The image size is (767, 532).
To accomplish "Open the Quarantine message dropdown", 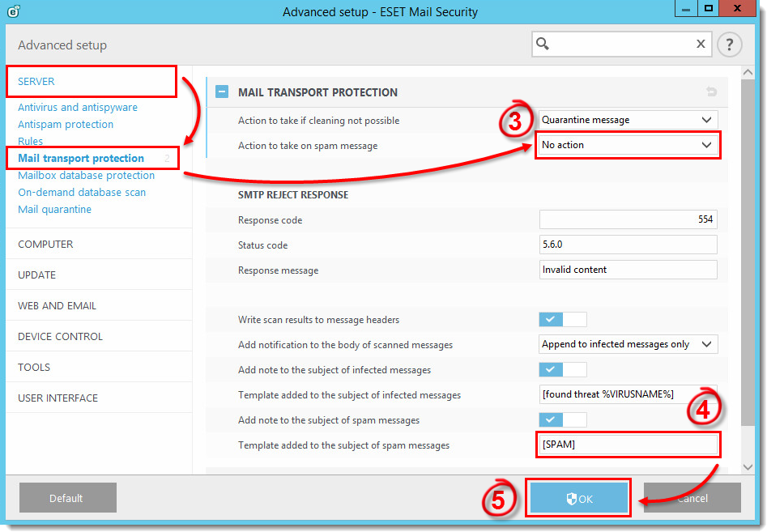I will 628,118.
